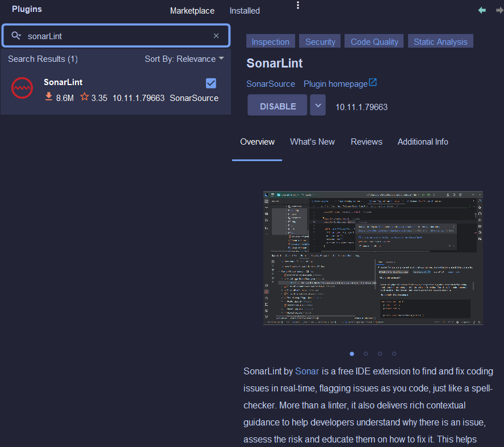Go forward with the right arrow

[x=500, y=10]
